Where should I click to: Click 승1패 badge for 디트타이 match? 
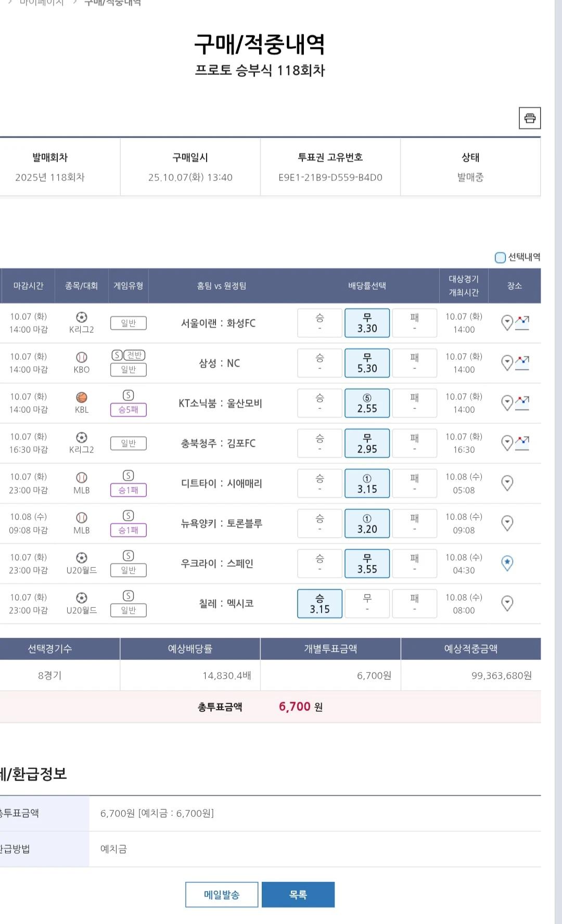tap(129, 490)
